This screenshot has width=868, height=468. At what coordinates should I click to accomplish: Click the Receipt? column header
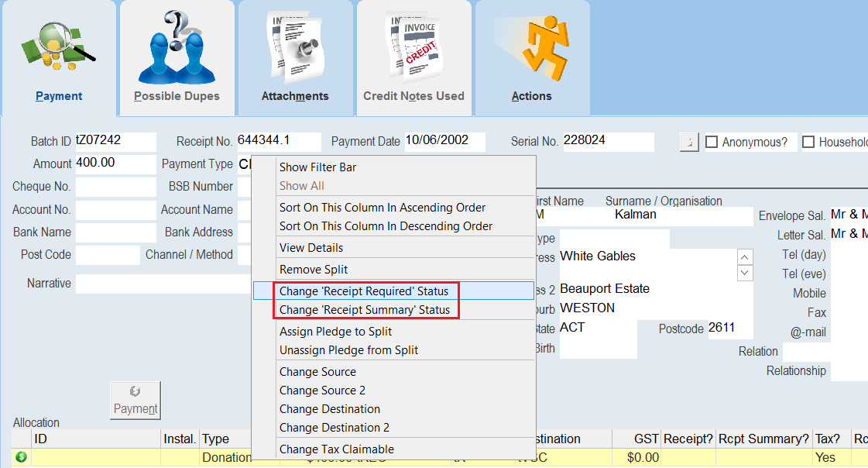[x=688, y=439]
